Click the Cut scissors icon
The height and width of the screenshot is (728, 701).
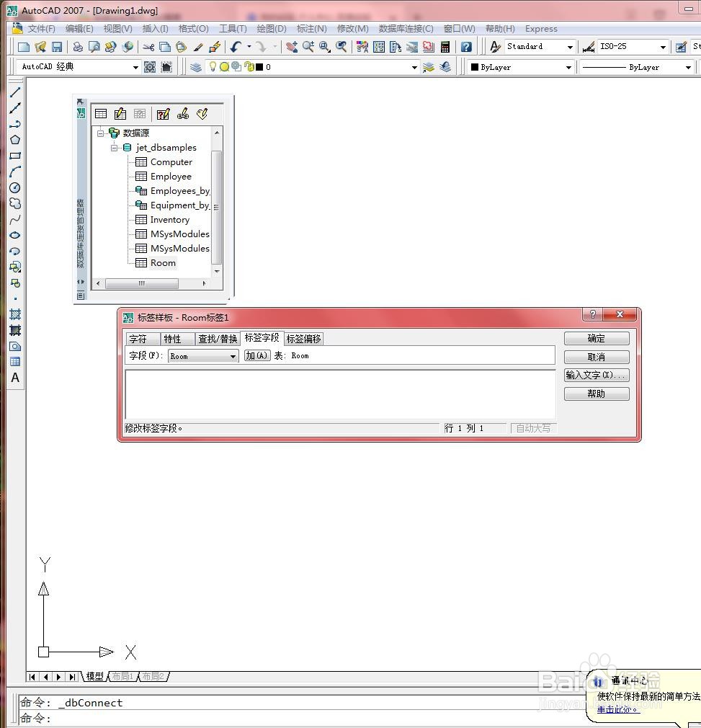coord(148,47)
